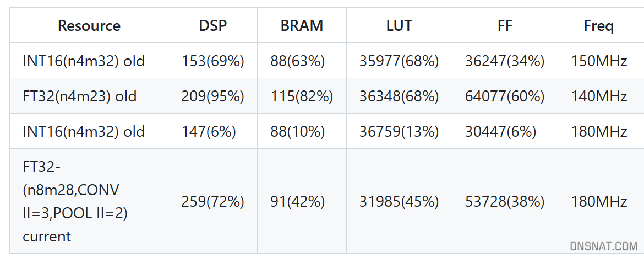This screenshot has height=258, width=644.
Task: Click the FF column header
Action: coord(505,25)
